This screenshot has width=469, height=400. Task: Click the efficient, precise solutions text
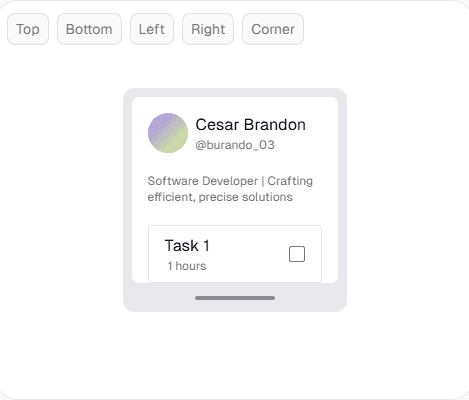click(x=220, y=197)
